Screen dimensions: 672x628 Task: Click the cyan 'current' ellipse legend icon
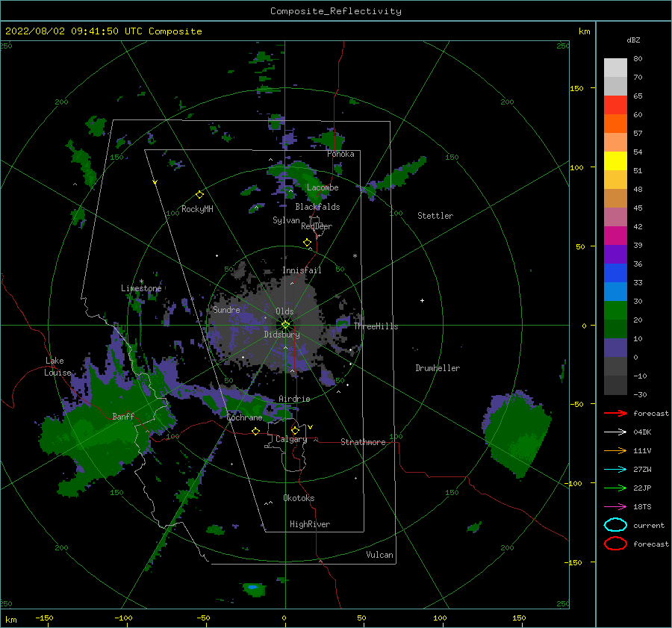(x=615, y=525)
